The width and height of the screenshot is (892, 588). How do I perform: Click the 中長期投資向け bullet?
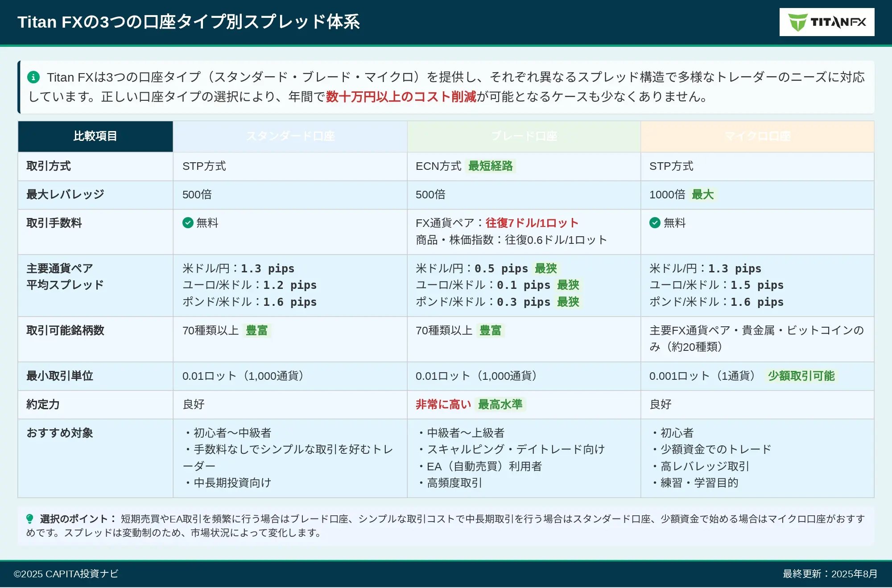pyautogui.click(x=227, y=483)
